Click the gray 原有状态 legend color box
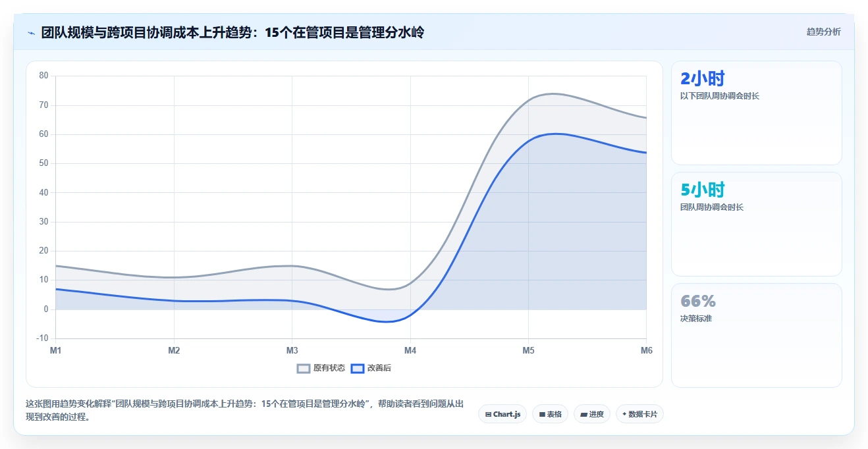 pos(304,368)
